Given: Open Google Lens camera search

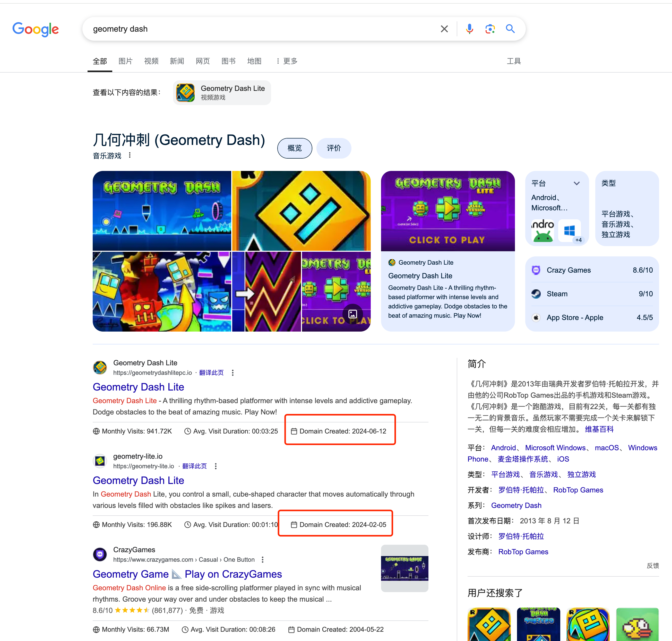Looking at the screenshot, I should (x=490, y=29).
